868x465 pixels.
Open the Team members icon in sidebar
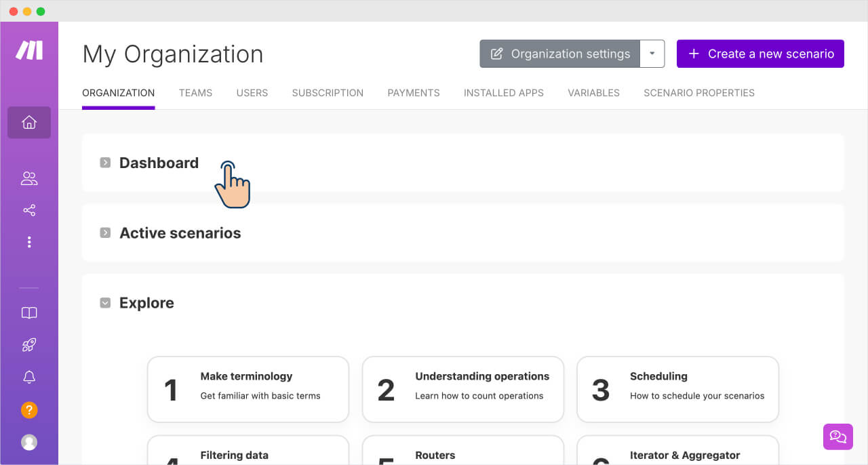28,178
